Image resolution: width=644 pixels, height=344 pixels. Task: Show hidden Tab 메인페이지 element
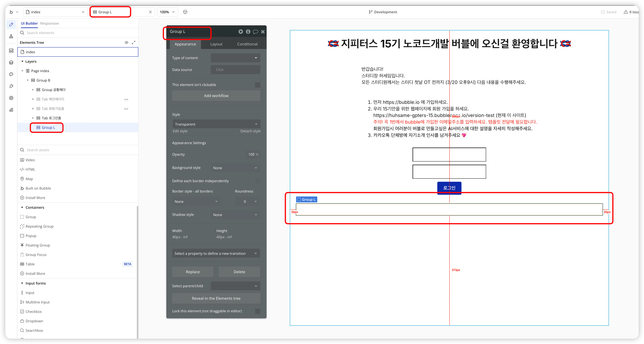[x=126, y=99]
